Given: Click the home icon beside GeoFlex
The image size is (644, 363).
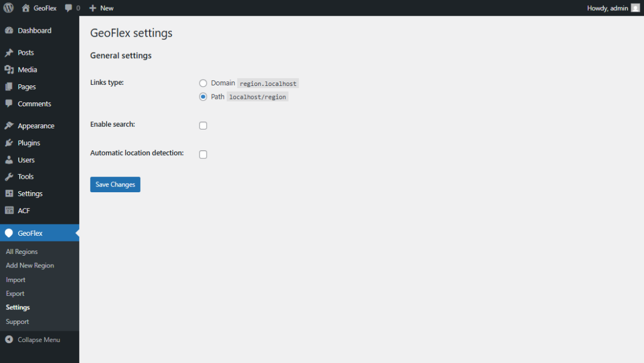Looking at the screenshot, I should [26, 8].
